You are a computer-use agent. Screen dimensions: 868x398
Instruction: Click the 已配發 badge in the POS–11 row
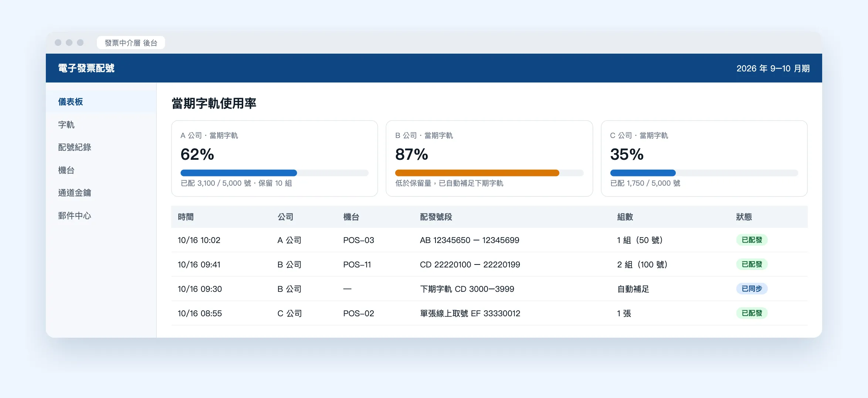(x=752, y=264)
